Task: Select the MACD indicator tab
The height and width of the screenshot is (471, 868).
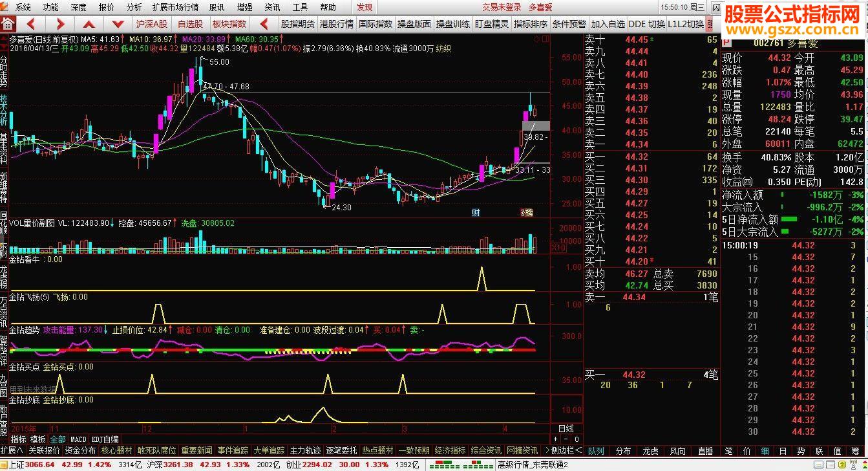Action: [x=78, y=439]
